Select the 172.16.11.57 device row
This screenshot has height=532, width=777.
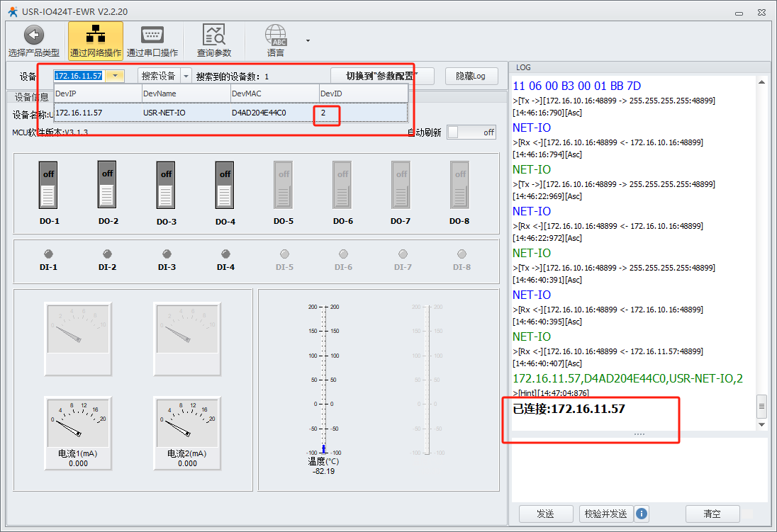(x=230, y=112)
